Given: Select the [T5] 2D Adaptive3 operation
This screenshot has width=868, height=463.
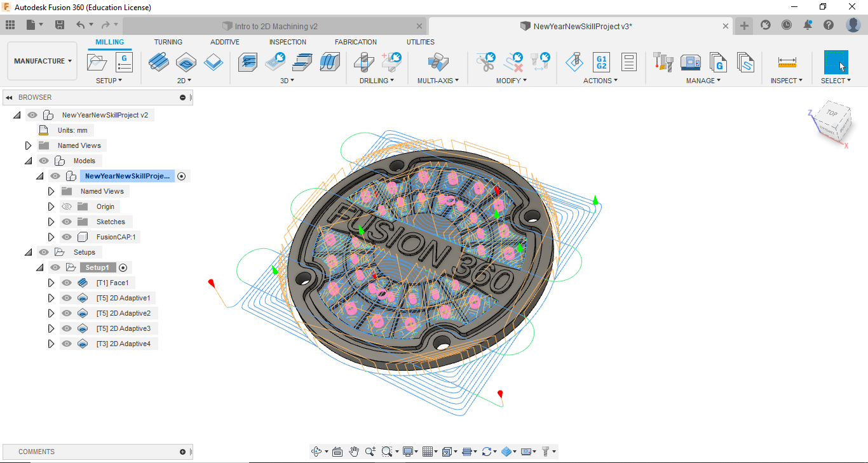Looking at the screenshot, I should pyautogui.click(x=123, y=328).
